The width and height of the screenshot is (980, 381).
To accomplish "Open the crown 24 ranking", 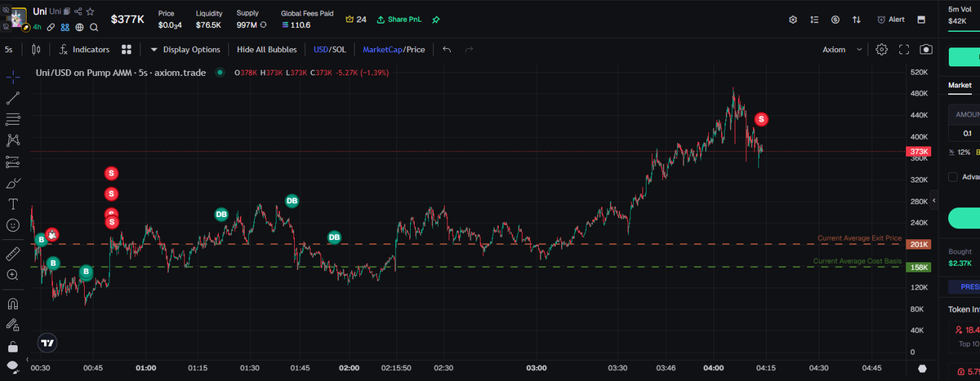I will pyautogui.click(x=356, y=19).
